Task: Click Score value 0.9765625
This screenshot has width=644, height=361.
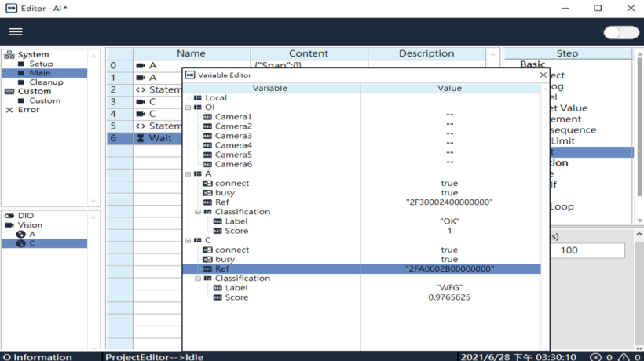Action: 449,297
